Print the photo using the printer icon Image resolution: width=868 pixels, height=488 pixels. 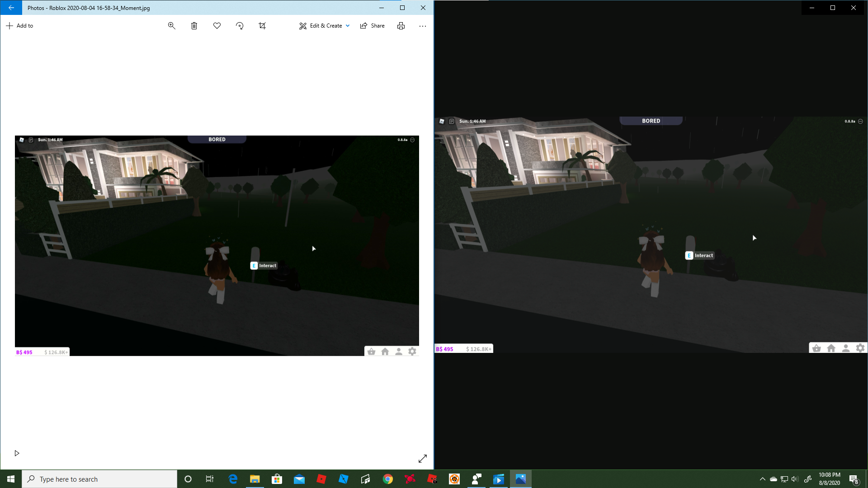click(401, 26)
